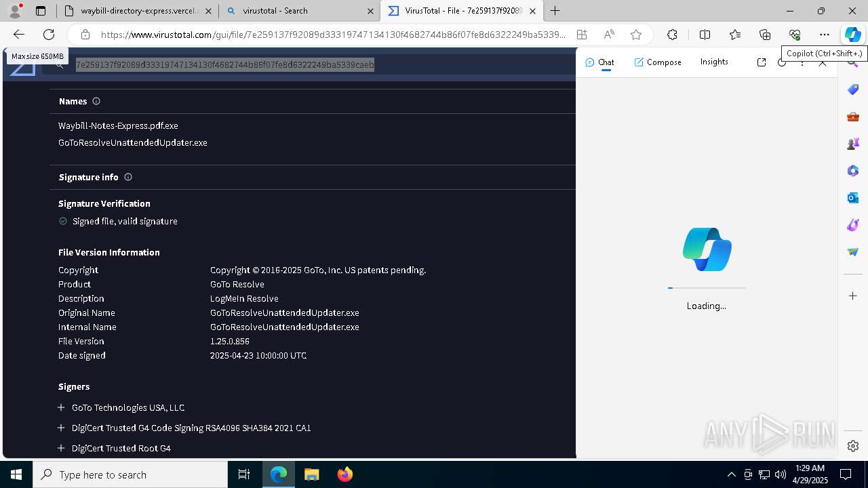The width and height of the screenshot is (868, 488).
Task: Show hidden system tray icons
Action: tap(731, 474)
